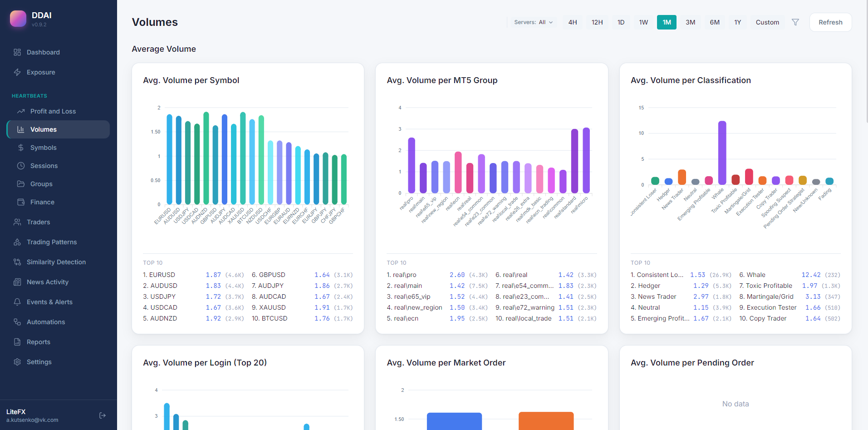Click the a.kutsenko@vk.com email text
The width and height of the screenshot is (868, 430).
[x=32, y=420]
